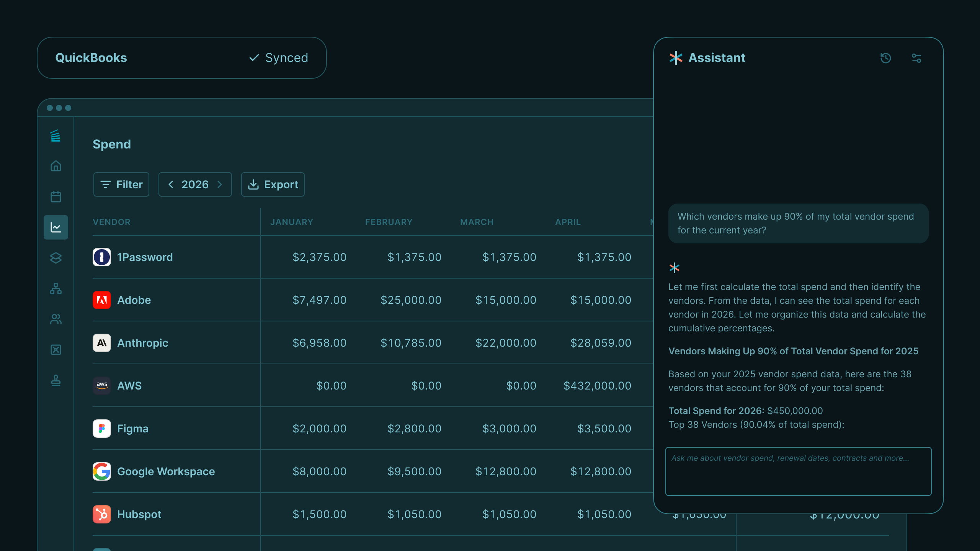Click the January column header
The width and height of the screenshot is (980, 551).
[292, 222]
